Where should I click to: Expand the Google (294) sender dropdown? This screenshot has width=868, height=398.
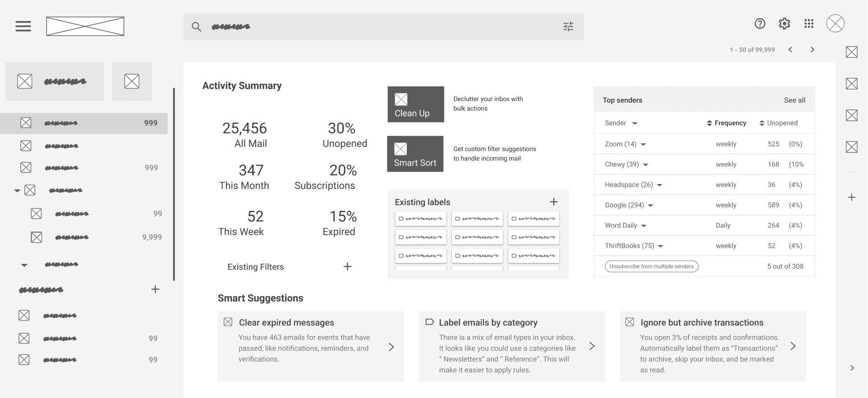[x=651, y=206]
